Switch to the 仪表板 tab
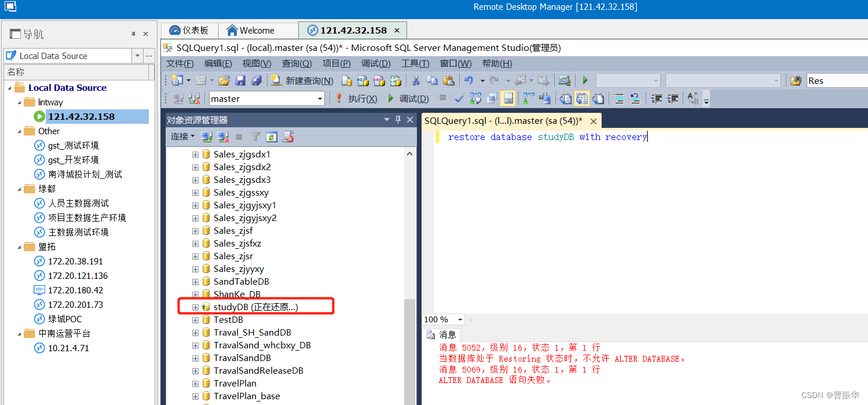 pyautogui.click(x=189, y=31)
